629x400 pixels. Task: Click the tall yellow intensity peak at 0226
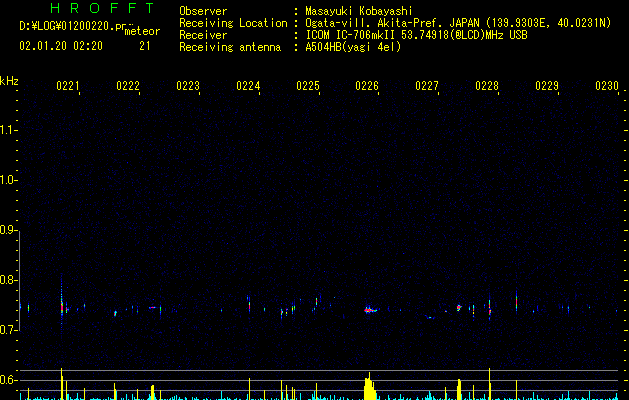click(370, 386)
